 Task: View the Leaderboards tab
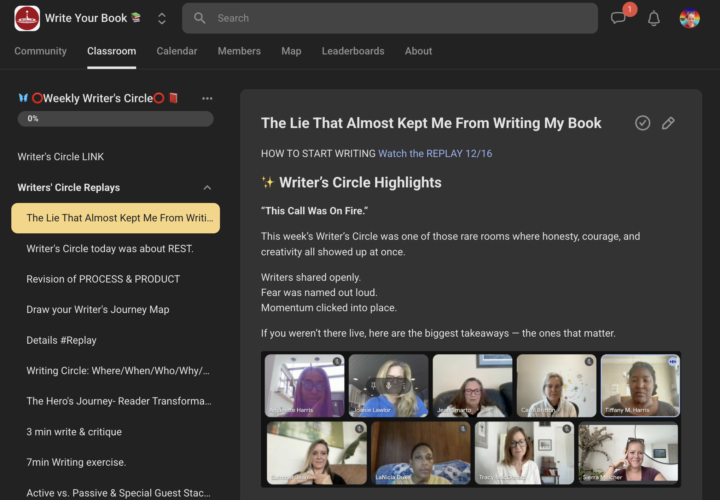[x=353, y=51]
